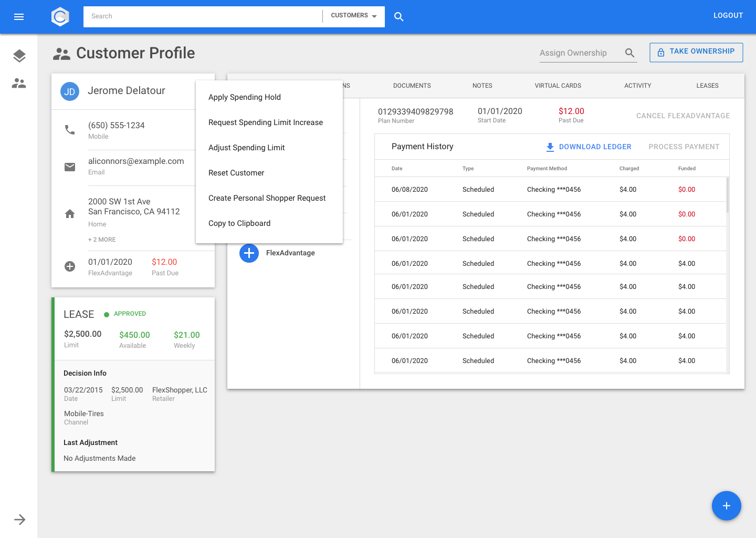Click the phone icon next to mobile number
Viewport: 756px width, 538px height.
pos(70,130)
